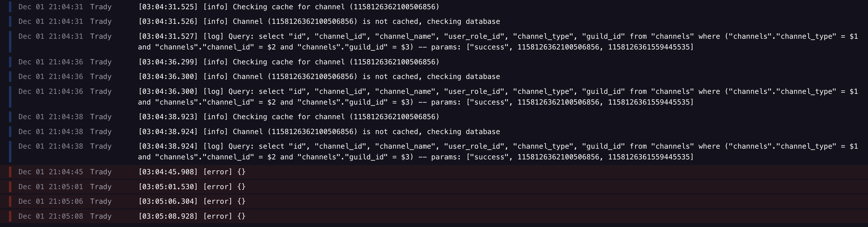This screenshot has width=868, height=227.
Task: Open the 03:04:31.527 Query log entry
Action: [434, 42]
